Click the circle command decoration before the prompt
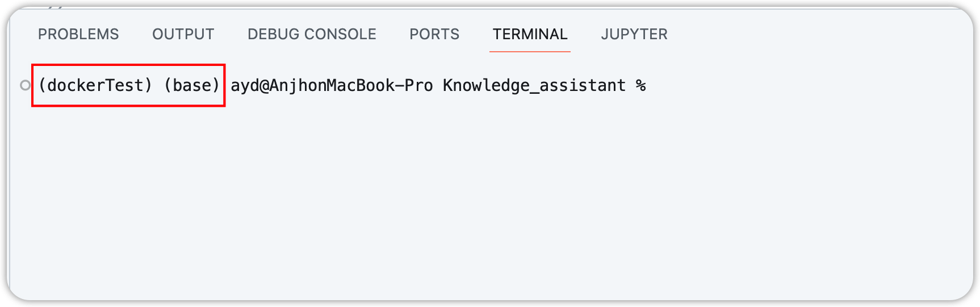Screen dimensions: 980x307 (25, 85)
